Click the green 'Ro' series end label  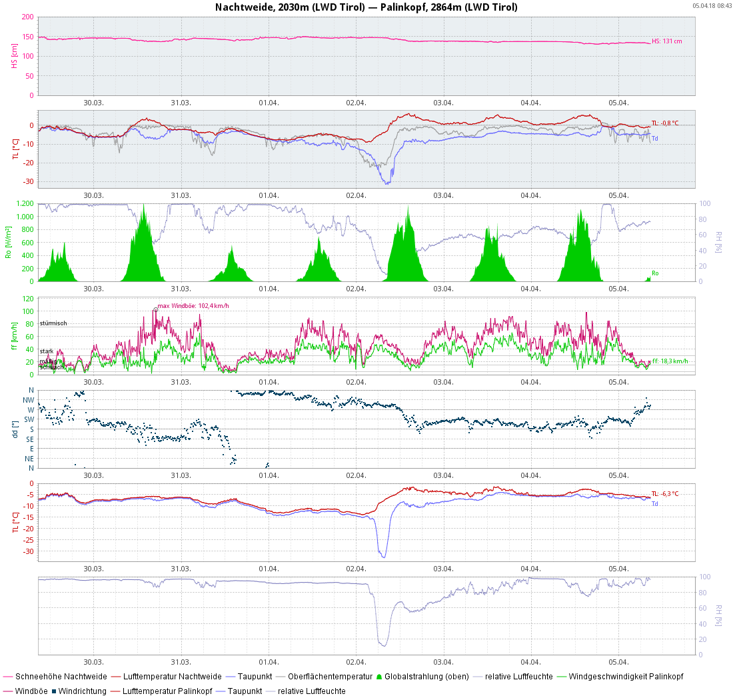656,273
